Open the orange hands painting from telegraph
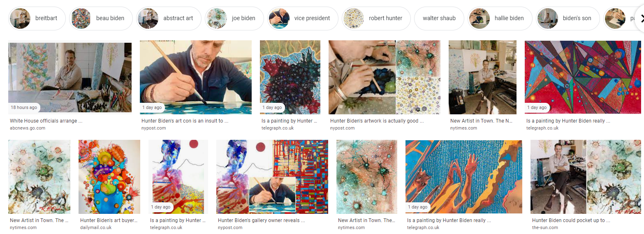 tap(463, 176)
